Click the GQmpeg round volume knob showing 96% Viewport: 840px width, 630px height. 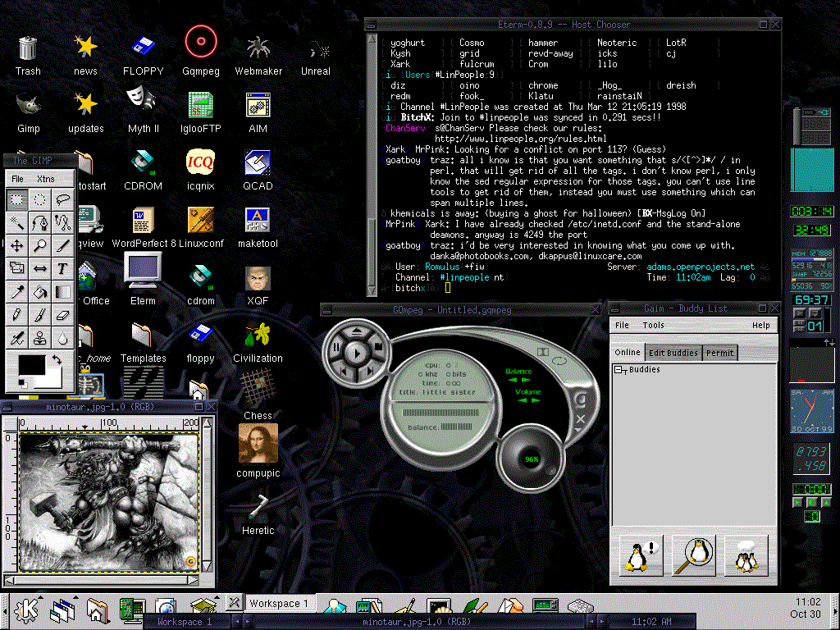click(x=531, y=458)
